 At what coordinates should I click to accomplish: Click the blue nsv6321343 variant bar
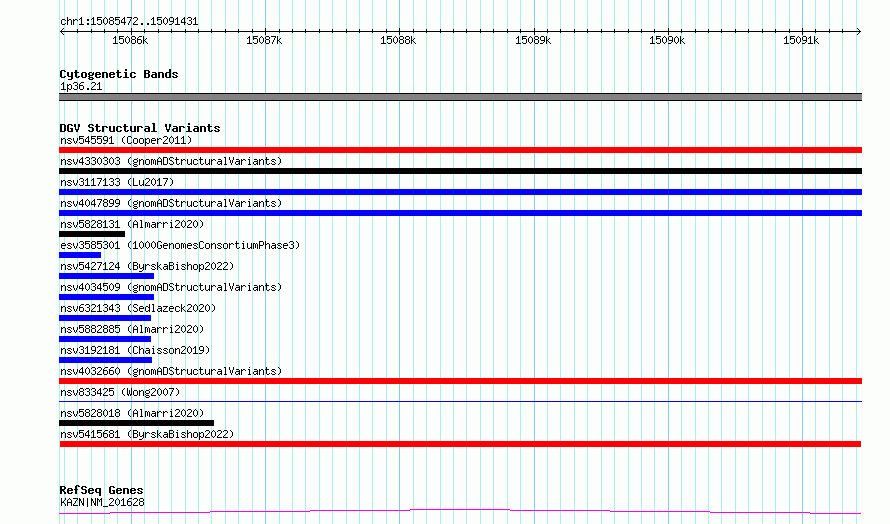(105, 318)
